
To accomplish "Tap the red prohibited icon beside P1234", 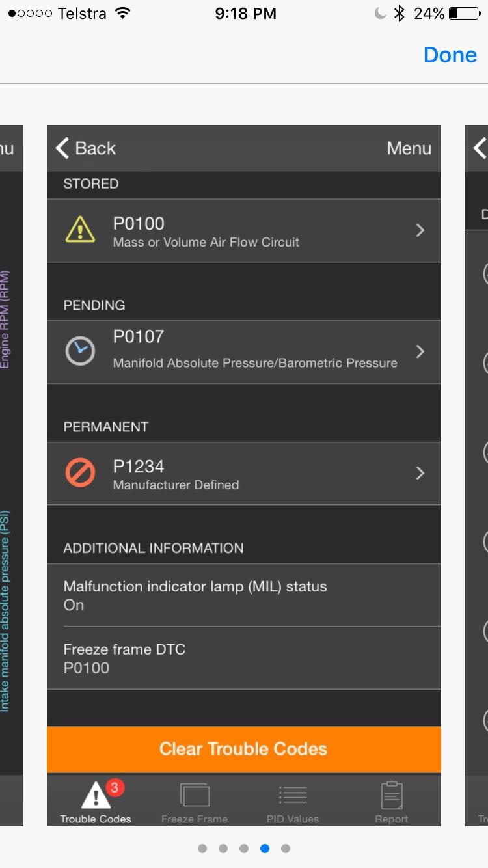I will [80, 473].
